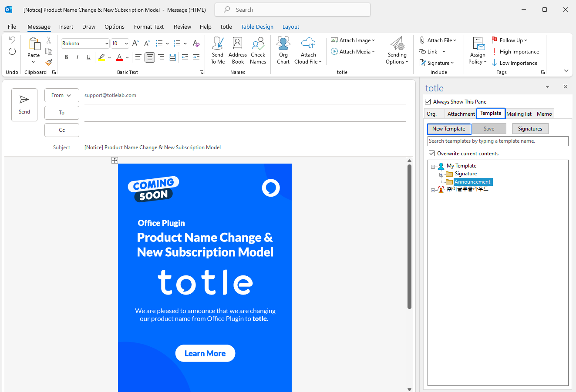Switch to the Insert ribbon tab

[66, 27]
